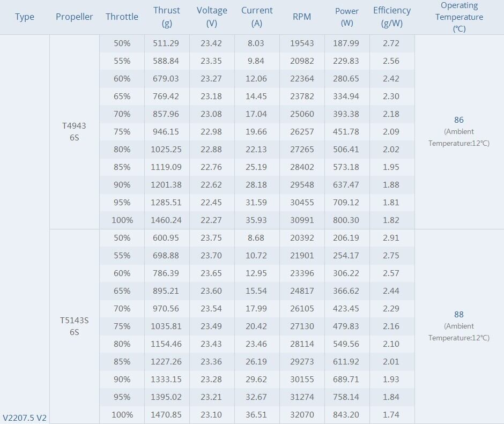Screen dimensions: 504x424
Task: Click the Power (W) column header
Action: (x=347, y=17)
